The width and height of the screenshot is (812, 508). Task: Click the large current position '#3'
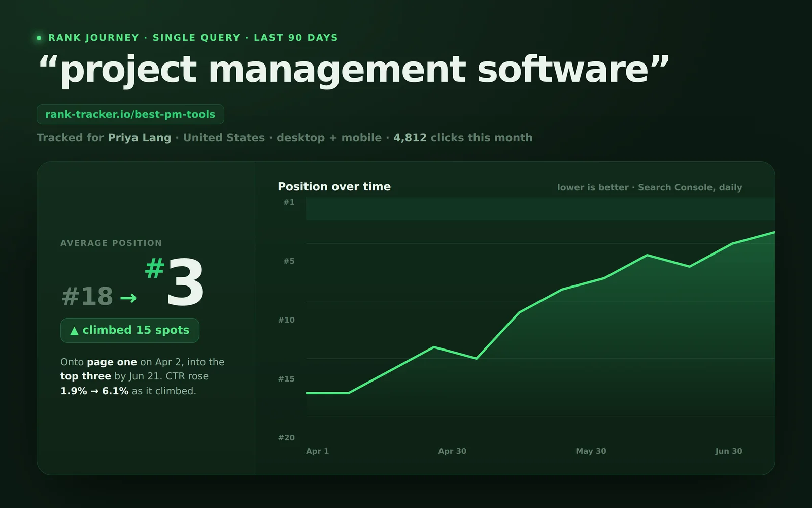tap(175, 281)
